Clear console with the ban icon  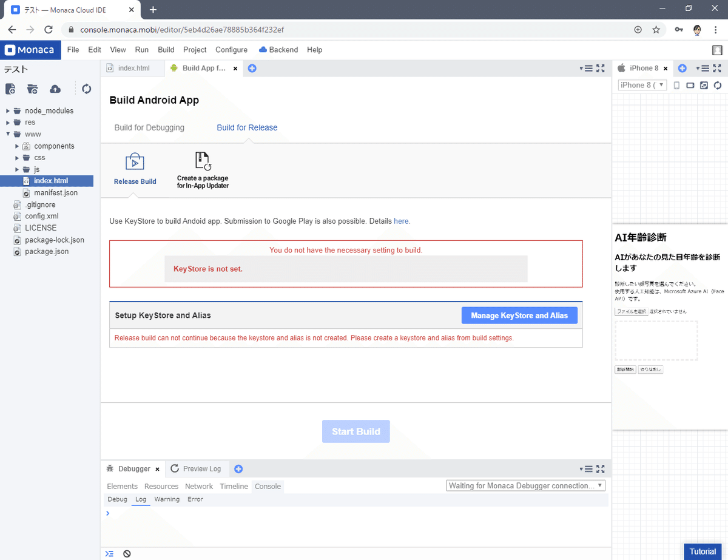click(127, 553)
